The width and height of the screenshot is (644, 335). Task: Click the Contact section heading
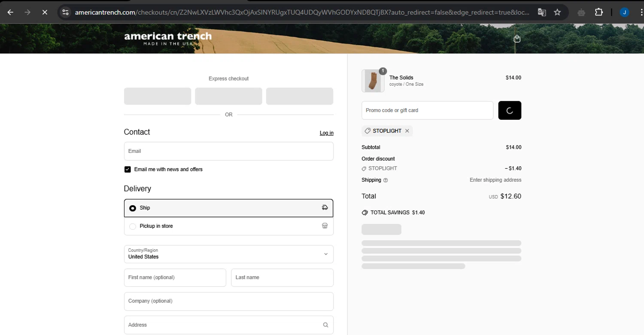(x=137, y=132)
